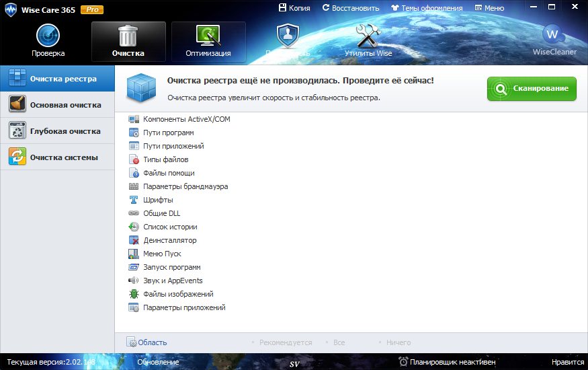
Task: Click the Планировщик неактивен clock icon
Action: point(403,362)
